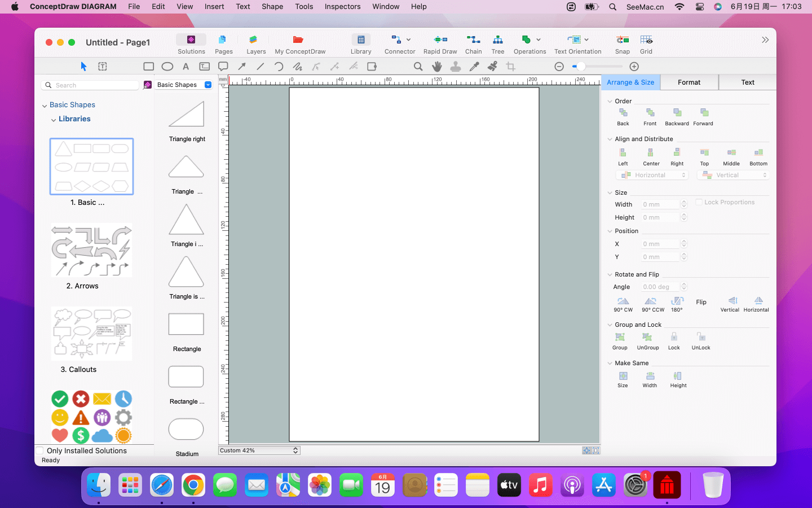Image resolution: width=812 pixels, height=508 pixels.
Task: Select the Rapid Draw tool
Action: click(440, 40)
